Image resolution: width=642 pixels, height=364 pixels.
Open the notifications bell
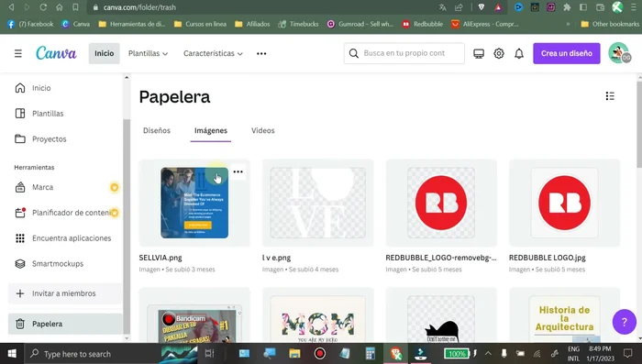click(x=519, y=53)
